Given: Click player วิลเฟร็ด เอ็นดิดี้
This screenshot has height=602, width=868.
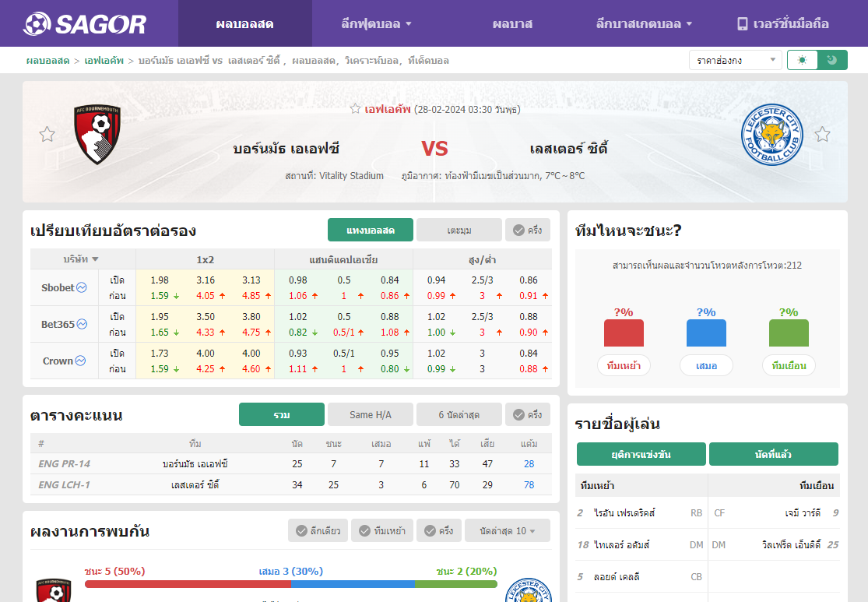Looking at the screenshot, I should point(791,544).
